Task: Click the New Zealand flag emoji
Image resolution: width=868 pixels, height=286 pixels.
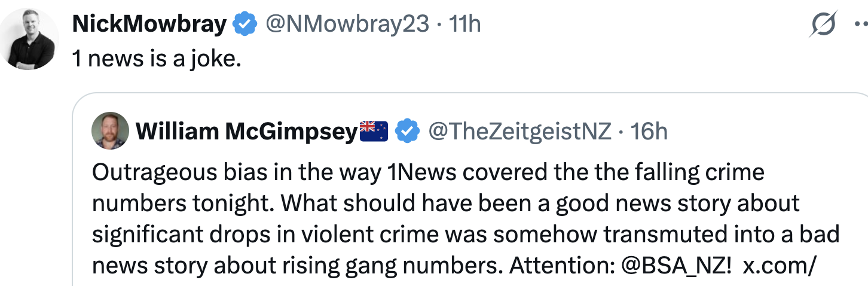Action: point(374,130)
